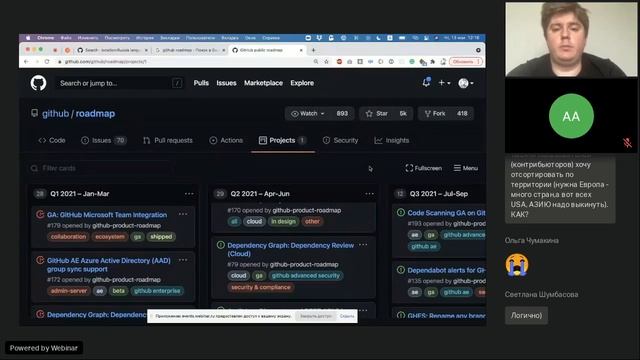The image size is (640, 360).
Task: Reload the page in Chrome
Action: pyautogui.click(x=47, y=62)
